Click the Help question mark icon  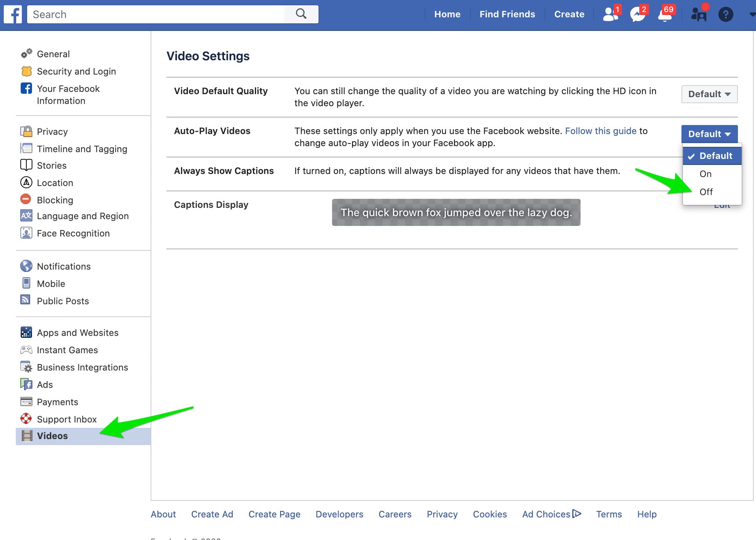click(726, 15)
